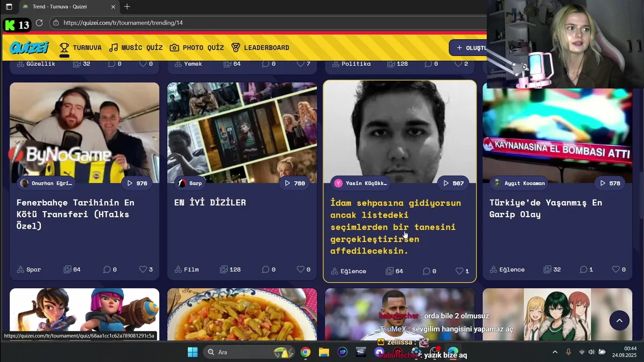Open the anime girls quiz thumbnail
Image resolution: width=644 pixels, height=362 pixels.
click(x=557, y=314)
